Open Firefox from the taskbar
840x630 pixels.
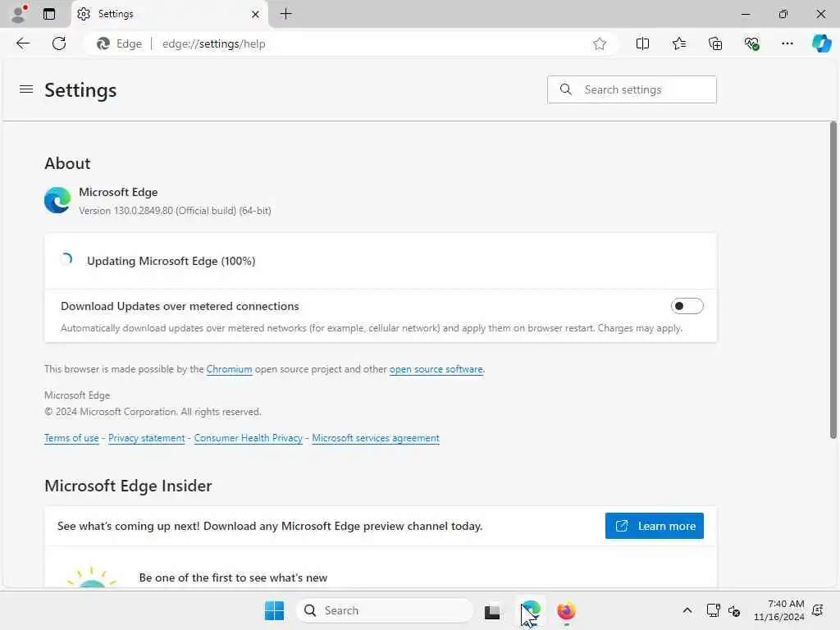[566, 610]
